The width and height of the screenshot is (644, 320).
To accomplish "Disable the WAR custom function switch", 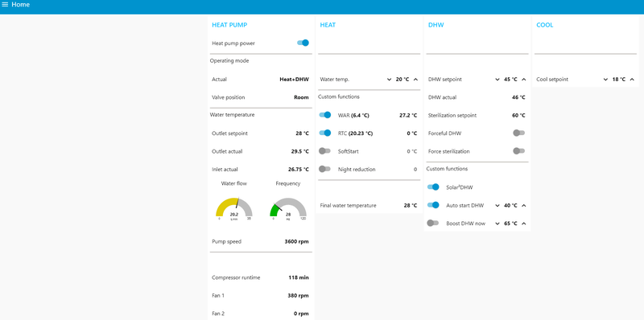I will 325,115.
